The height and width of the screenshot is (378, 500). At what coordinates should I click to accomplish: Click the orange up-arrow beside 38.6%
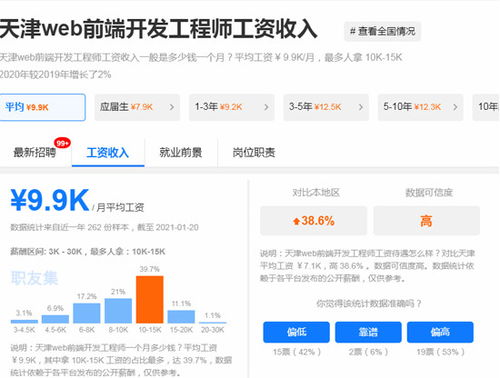point(296,221)
